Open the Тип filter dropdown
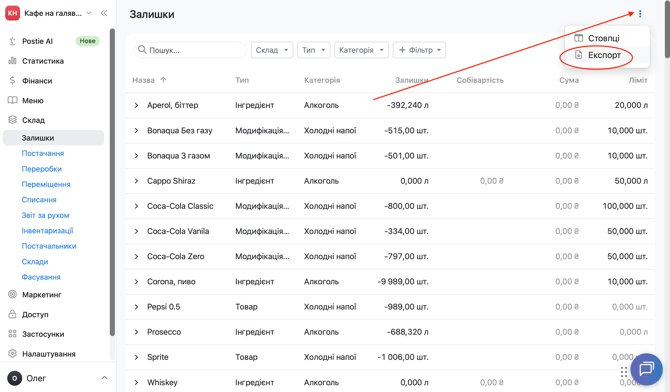Image resolution: width=670 pixels, height=392 pixels. 314,50
